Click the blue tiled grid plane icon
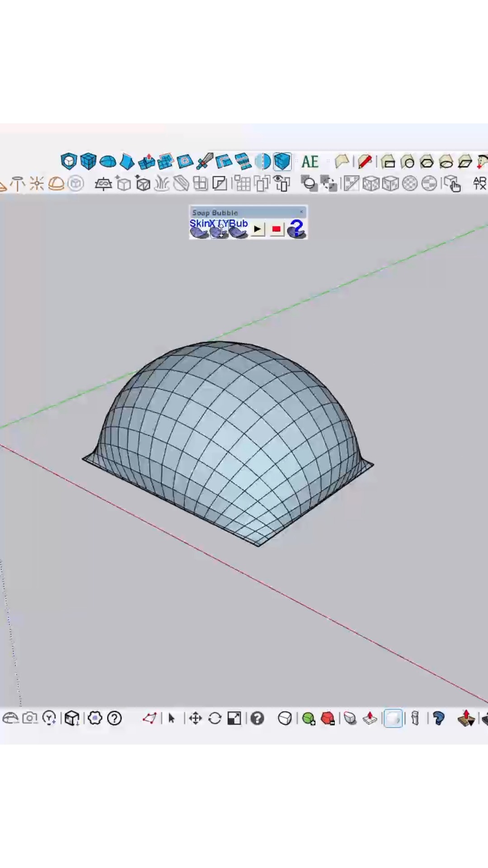 point(166,161)
